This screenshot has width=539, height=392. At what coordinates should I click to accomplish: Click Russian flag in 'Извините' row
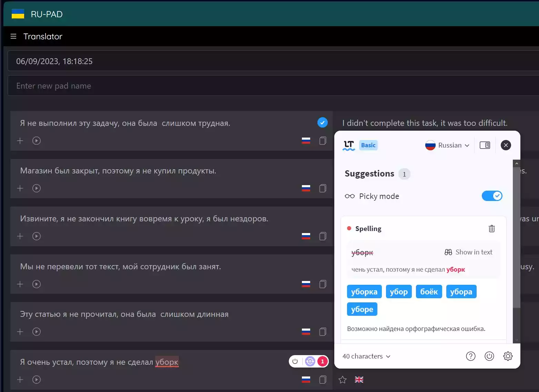[x=306, y=236]
